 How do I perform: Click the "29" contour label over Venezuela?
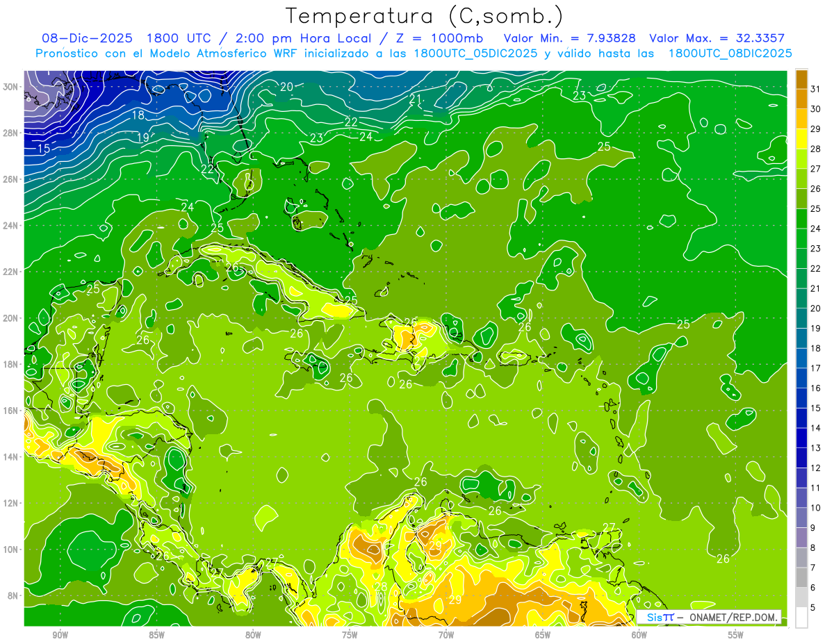click(456, 600)
